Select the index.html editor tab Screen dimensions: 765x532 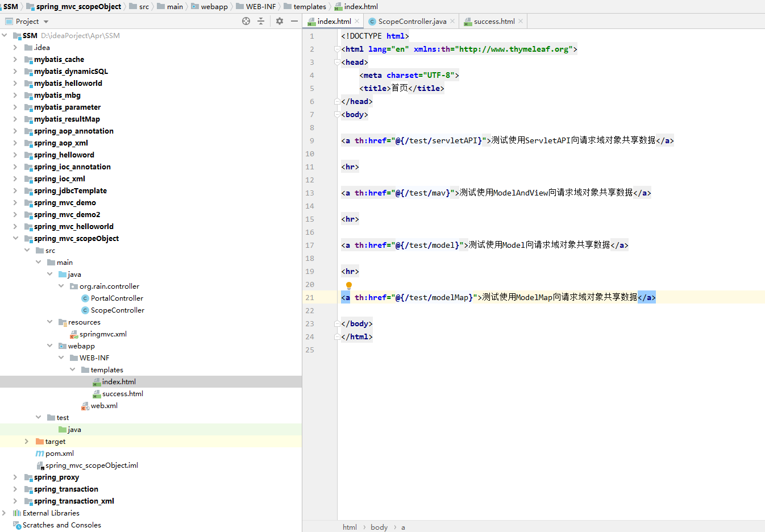point(334,22)
